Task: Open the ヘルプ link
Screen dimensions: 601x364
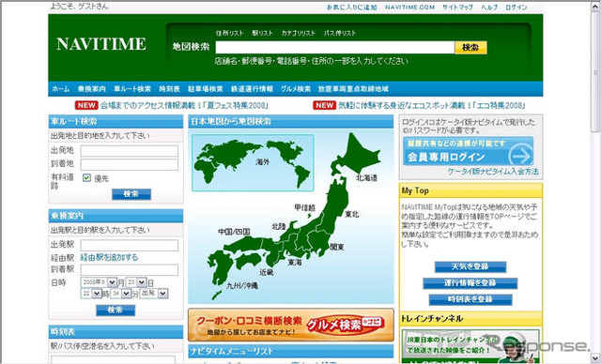Action: coord(489,8)
